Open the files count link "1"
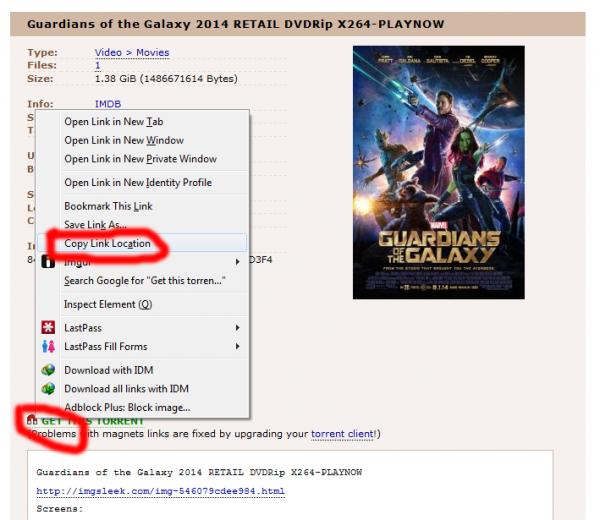This screenshot has height=520, width=600. (x=98, y=65)
